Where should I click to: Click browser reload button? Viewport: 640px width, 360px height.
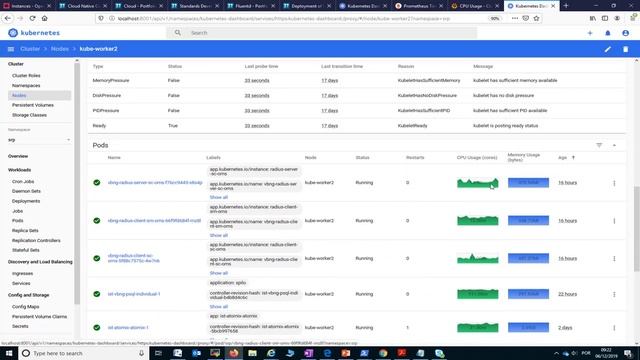click(x=32, y=18)
